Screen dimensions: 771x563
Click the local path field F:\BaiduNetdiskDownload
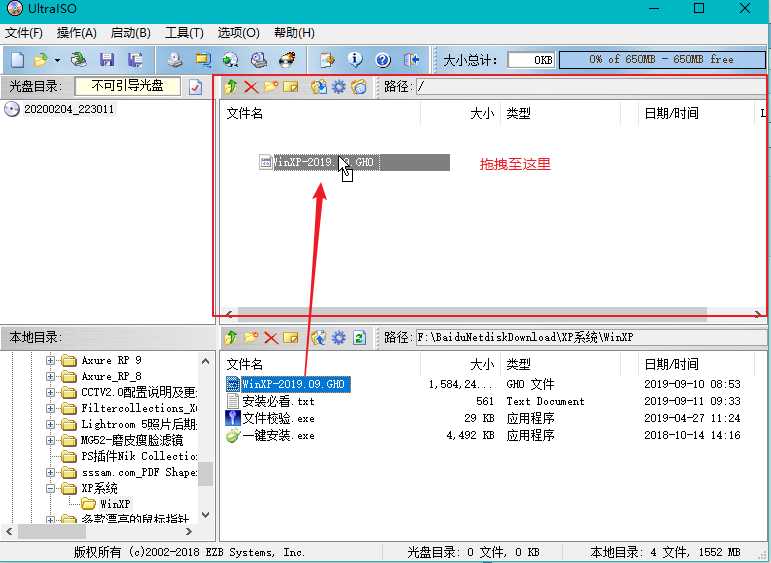coord(591,338)
